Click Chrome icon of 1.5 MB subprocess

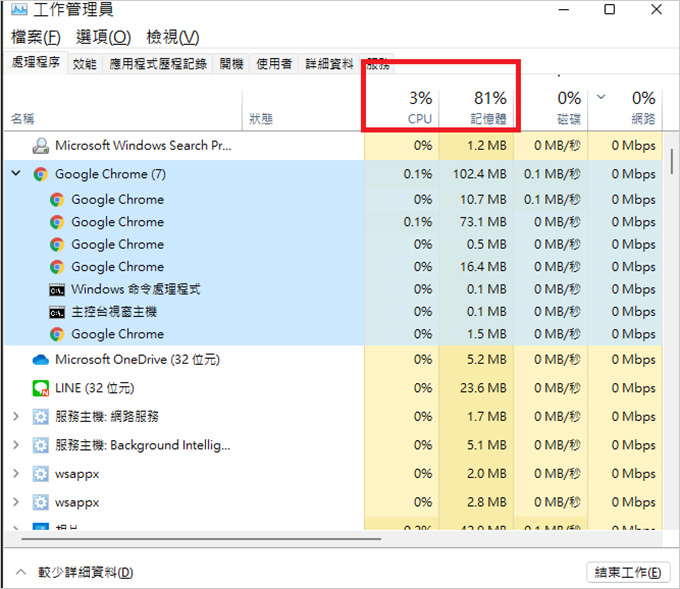click(x=57, y=334)
